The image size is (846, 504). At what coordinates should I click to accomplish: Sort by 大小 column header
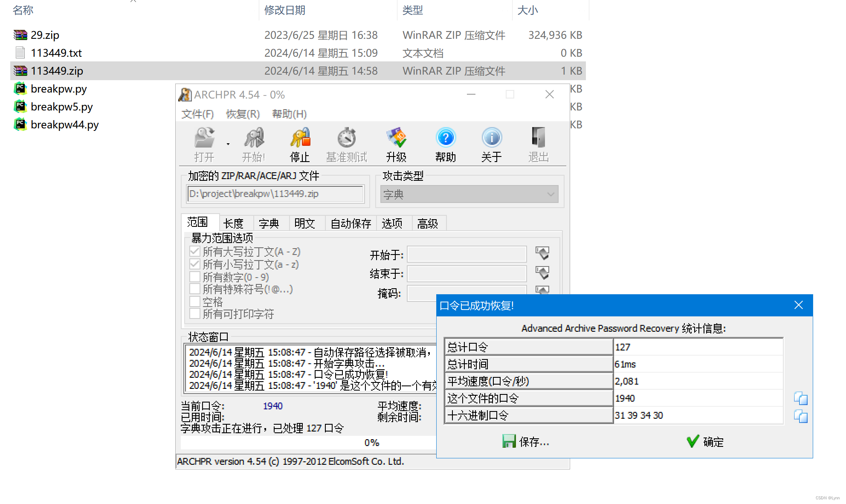[x=527, y=10]
